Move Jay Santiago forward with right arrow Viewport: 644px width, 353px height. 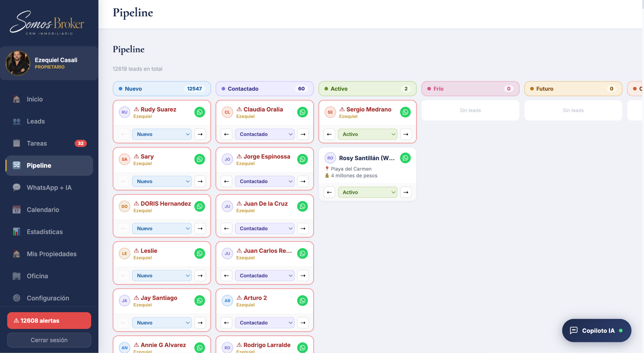pos(200,323)
